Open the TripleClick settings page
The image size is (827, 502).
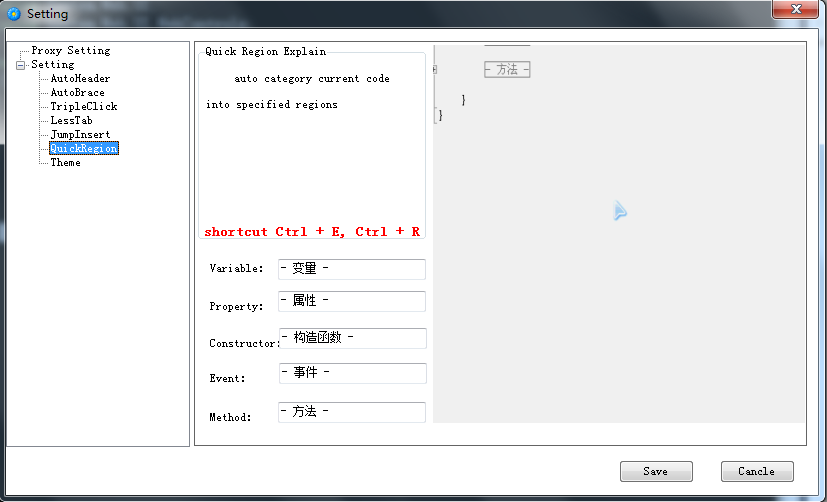tap(84, 107)
